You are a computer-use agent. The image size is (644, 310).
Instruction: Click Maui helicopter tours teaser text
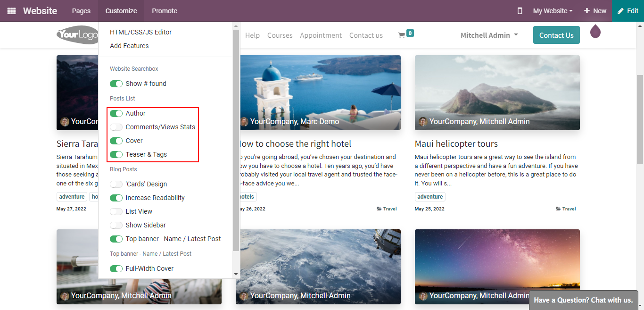pos(496,170)
